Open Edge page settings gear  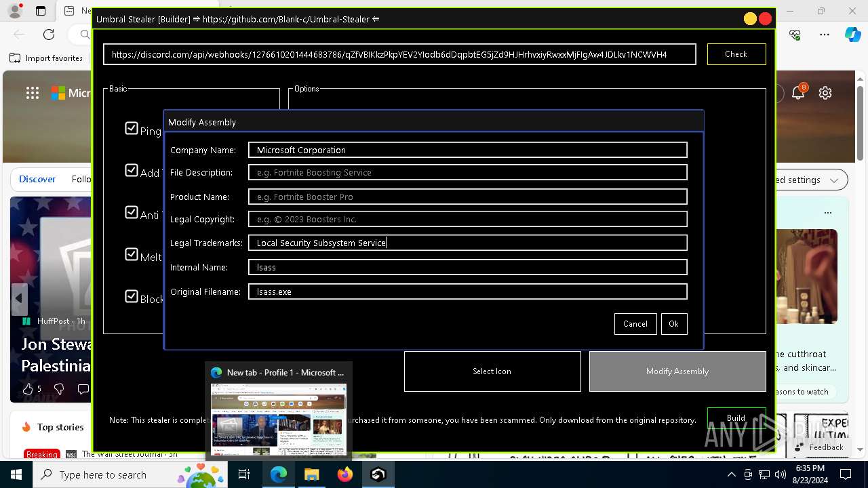(825, 93)
